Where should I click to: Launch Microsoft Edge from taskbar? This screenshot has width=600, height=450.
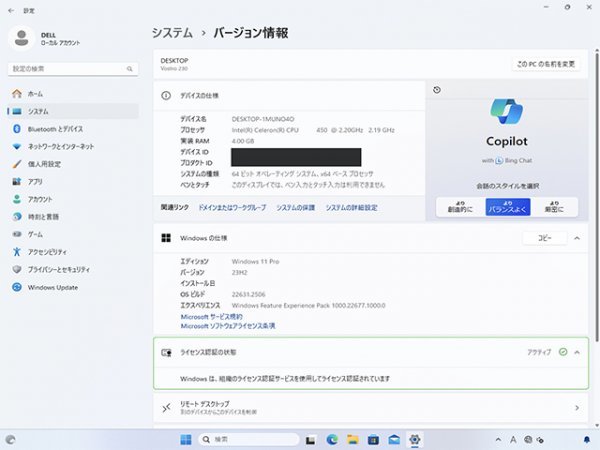pyautogui.click(x=332, y=440)
